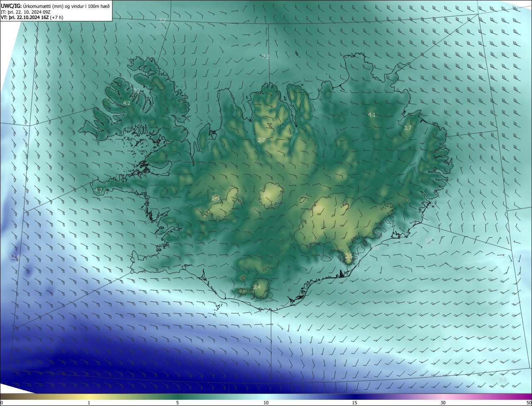Click the legend tick label 1
The height and width of the screenshot is (406, 532).
[89, 403]
